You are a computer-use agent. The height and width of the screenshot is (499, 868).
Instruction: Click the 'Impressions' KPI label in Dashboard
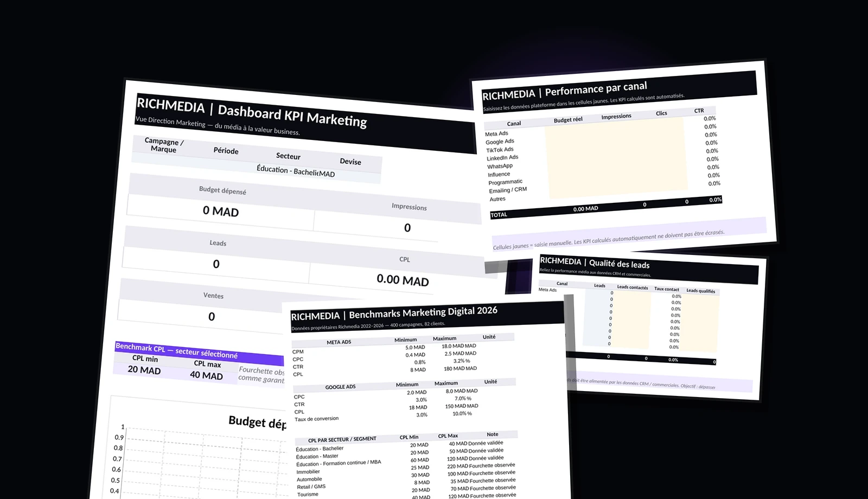point(409,207)
